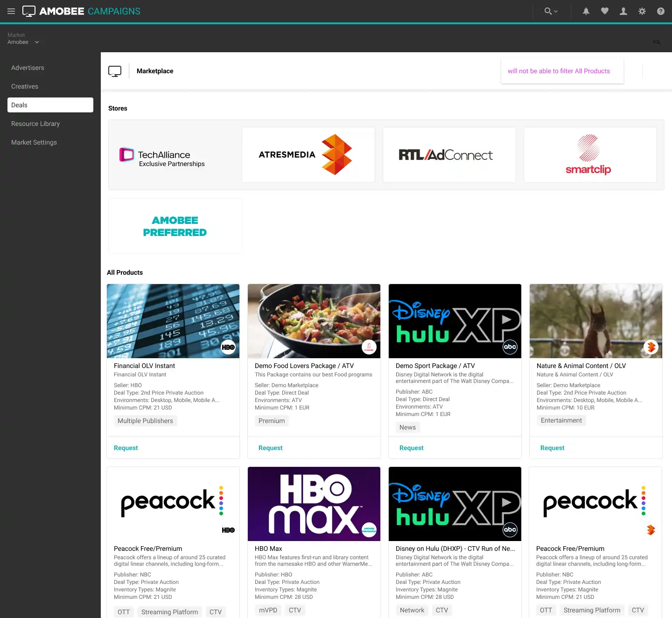
Task: Open Market Settings in the sidebar
Action: (34, 142)
